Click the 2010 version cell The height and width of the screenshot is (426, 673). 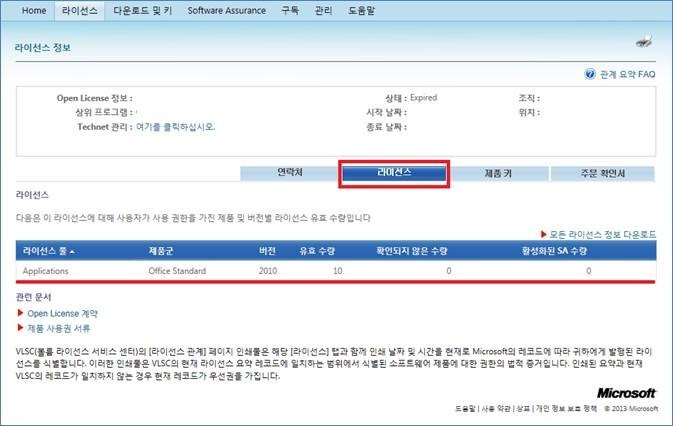point(268,271)
